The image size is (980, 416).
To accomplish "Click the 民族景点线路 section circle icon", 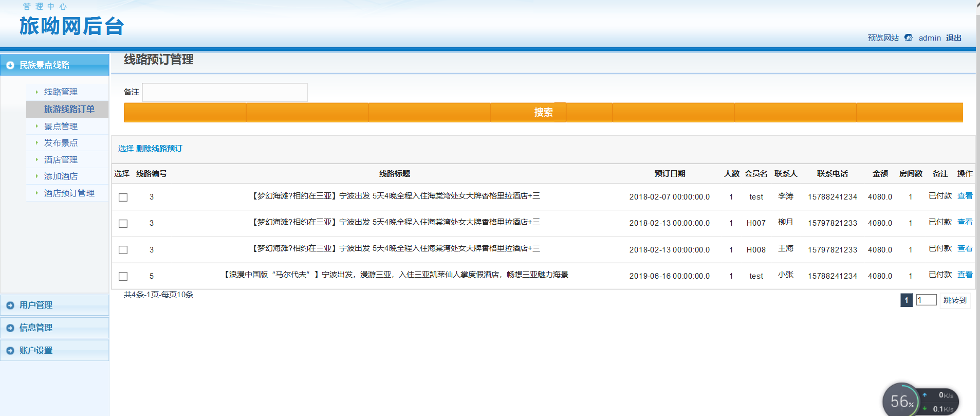I will (x=10, y=65).
